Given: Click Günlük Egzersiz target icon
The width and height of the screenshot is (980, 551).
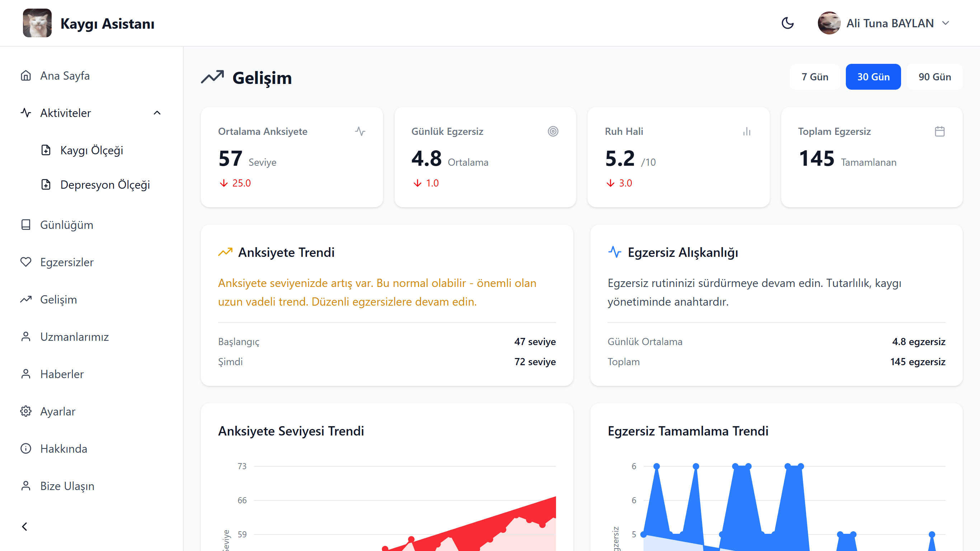Looking at the screenshot, I should tap(553, 131).
